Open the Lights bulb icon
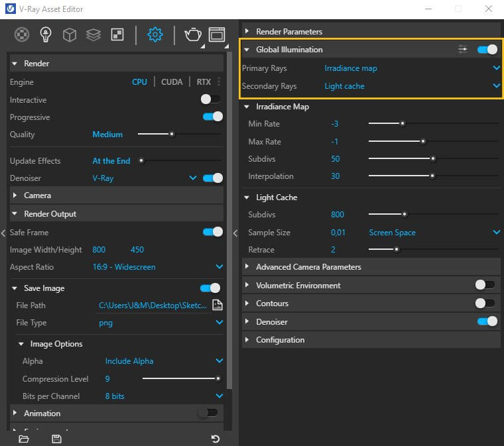This screenshot has height=446, width=504. pos(46,34)
